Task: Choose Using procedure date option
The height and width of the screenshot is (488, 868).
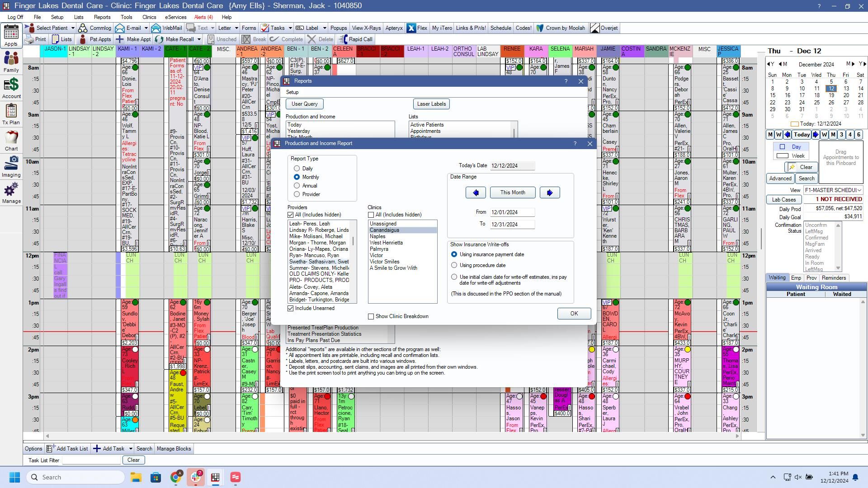Action: 454,265
